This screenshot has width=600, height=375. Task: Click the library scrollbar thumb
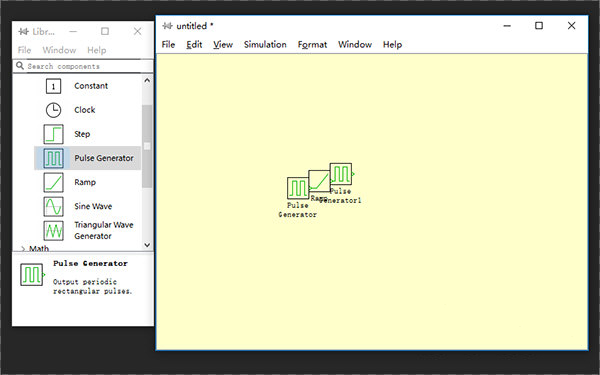(x=147, y=146)
